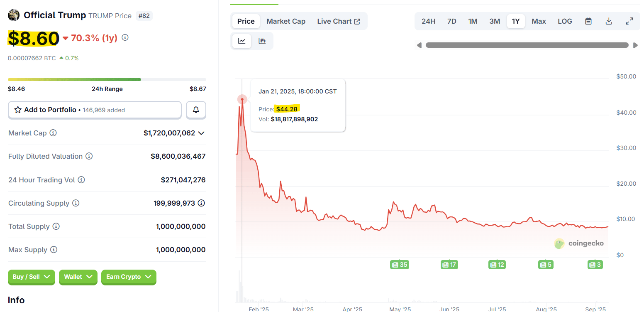Open the calendar date range picker

tap(588, 21)
